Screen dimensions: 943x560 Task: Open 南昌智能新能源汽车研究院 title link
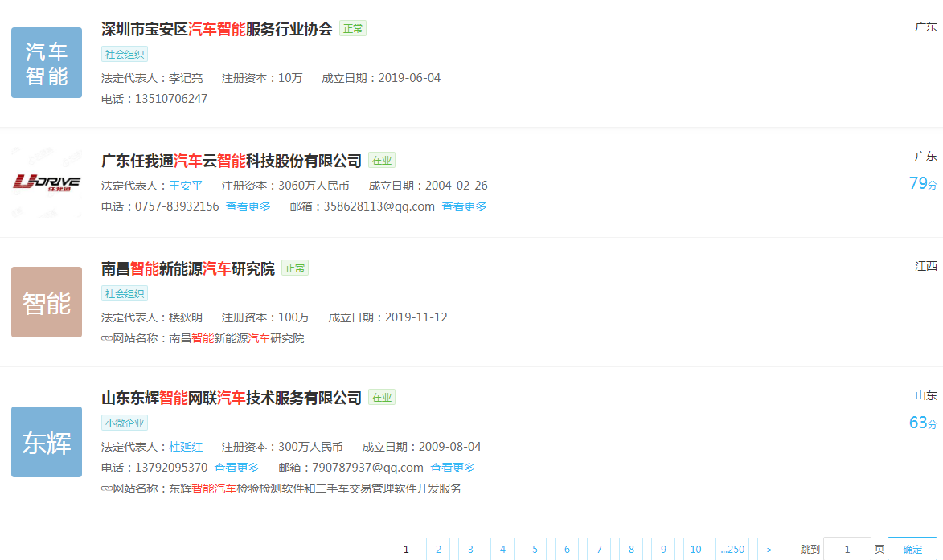(188, 268)
